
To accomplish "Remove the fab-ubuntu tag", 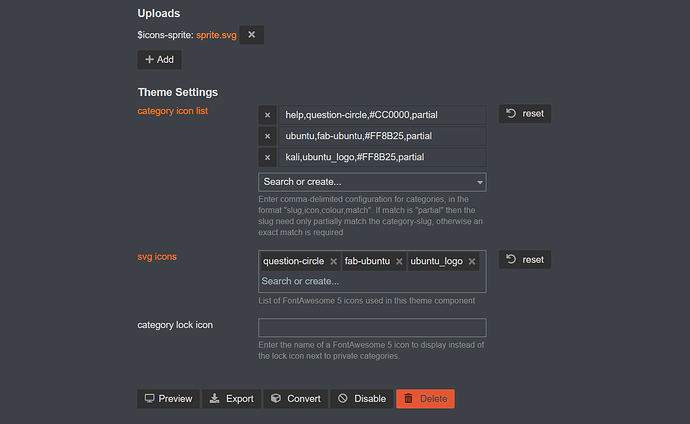I will tap(399, 262).
